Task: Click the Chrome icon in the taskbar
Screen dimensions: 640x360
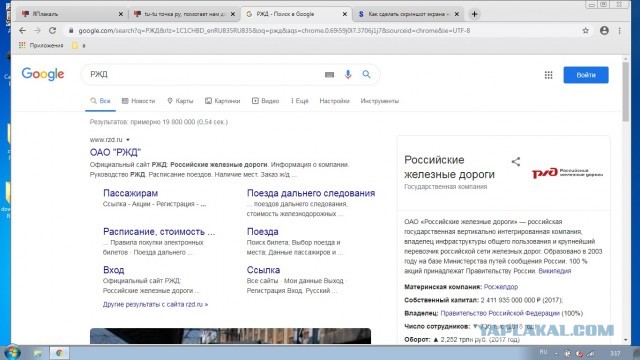Action: pos(59,353)
